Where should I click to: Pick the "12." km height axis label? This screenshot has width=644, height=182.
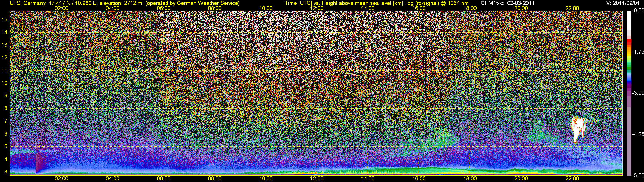pyautogui.click(x=5, y=58)
